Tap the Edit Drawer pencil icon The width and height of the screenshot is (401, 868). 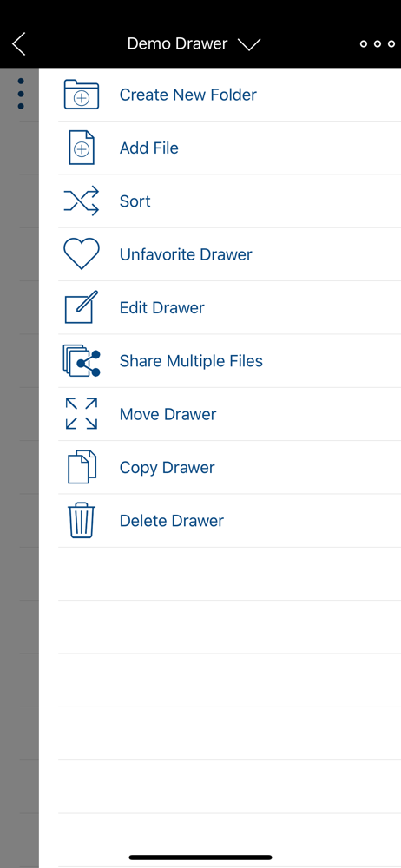tap(82, 307)
